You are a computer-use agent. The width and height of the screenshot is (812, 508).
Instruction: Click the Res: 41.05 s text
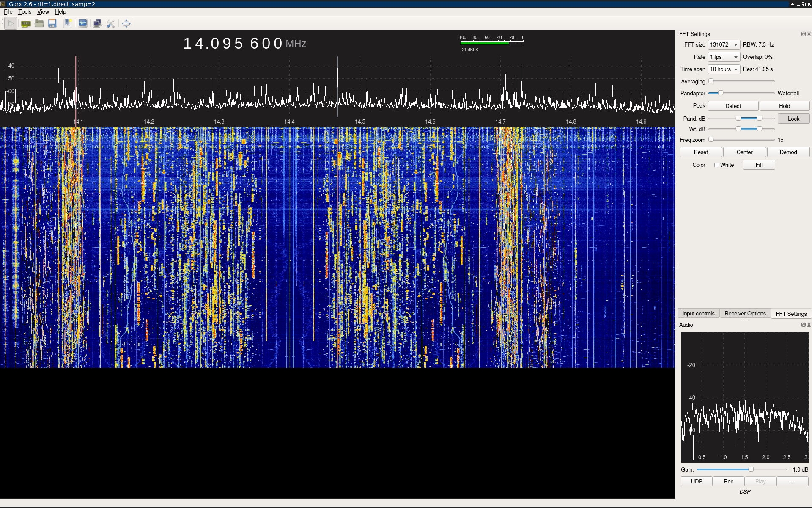(x=758, y=69)
